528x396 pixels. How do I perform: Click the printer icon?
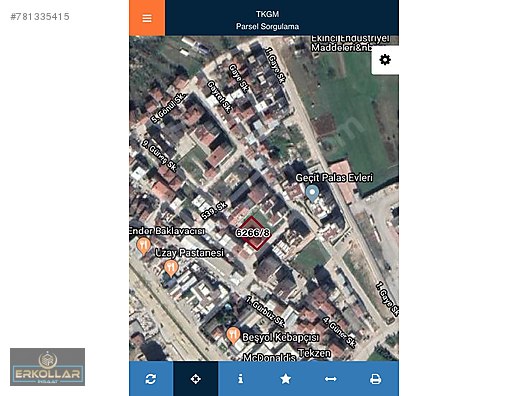point(375,379)
